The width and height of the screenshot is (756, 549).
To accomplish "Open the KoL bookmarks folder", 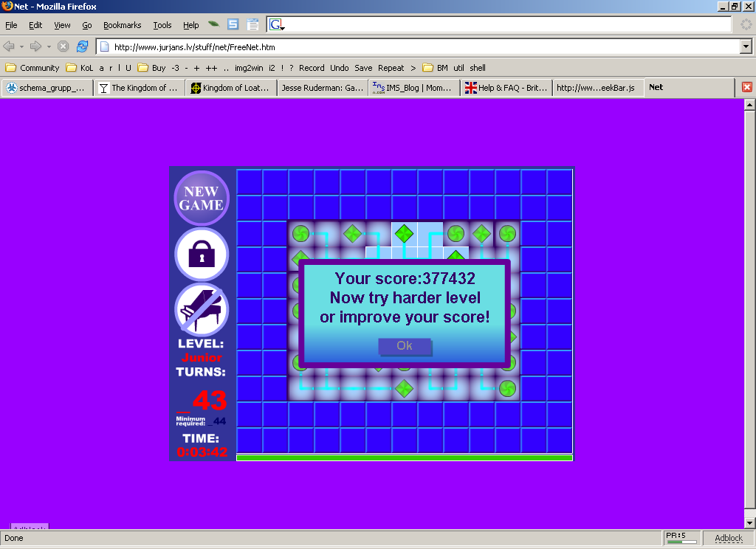I will [80, 68].
